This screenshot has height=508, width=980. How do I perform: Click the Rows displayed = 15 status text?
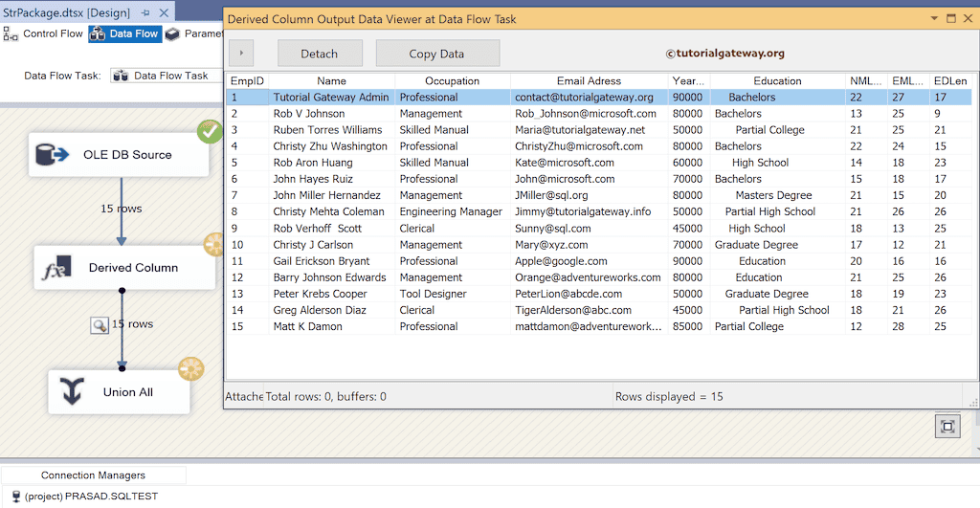(669, 397)
